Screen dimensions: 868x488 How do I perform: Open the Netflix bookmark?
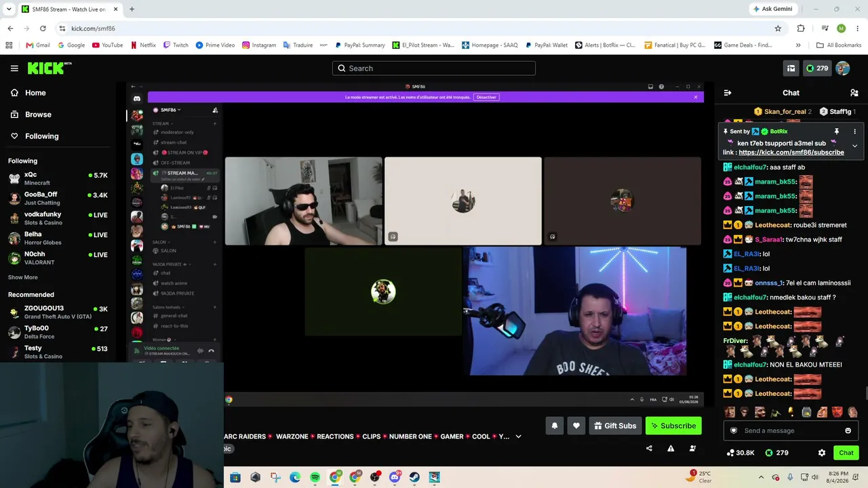pyautogui.click(x=142, y=45)
